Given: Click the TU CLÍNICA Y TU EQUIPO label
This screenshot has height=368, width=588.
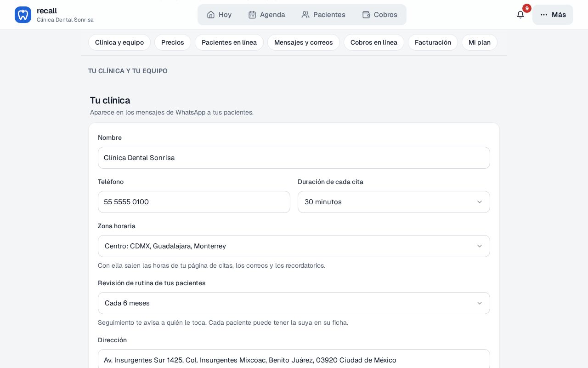Looking at the screenshot, I should tap(128, 71).
